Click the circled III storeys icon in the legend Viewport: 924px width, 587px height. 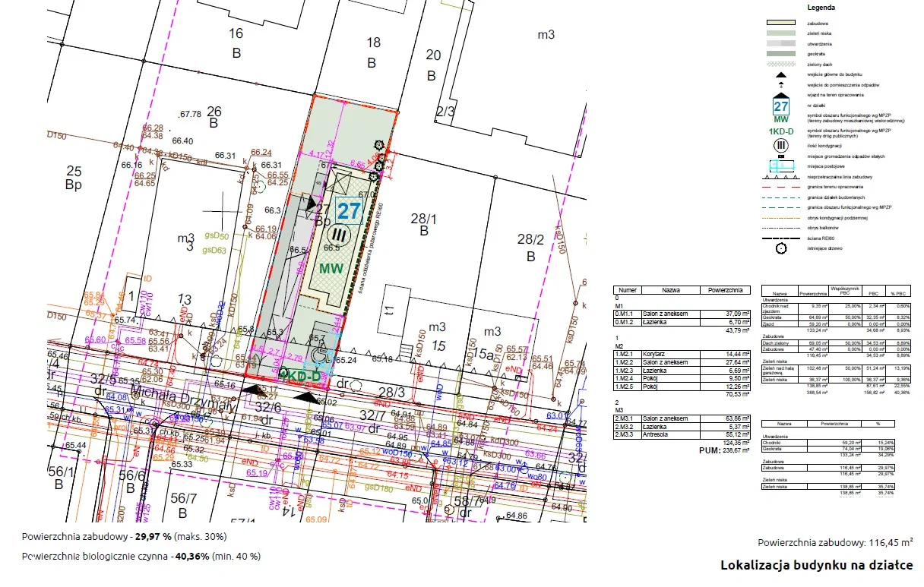[x=780, y=145]
